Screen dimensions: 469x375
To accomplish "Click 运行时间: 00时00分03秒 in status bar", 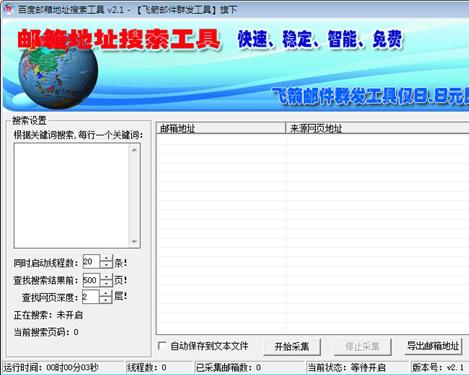I will coord(51,368).
